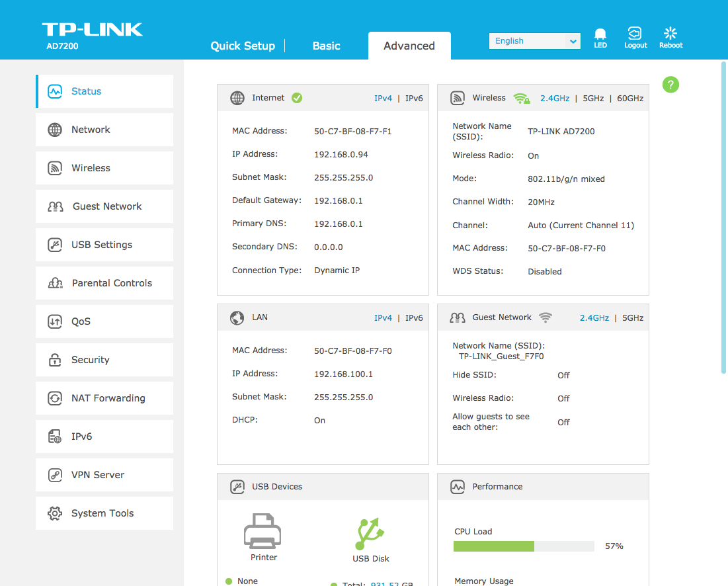
Task: Click the Parental Controls sidebar icon
Action: pyautogui.click(x=56, y=283)
